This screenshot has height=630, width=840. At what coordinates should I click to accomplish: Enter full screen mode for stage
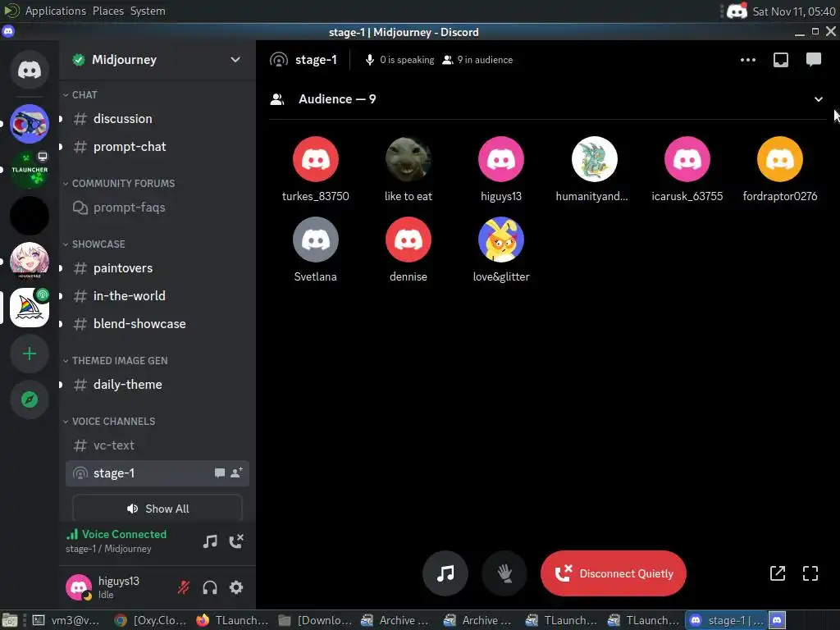[810, 573]
